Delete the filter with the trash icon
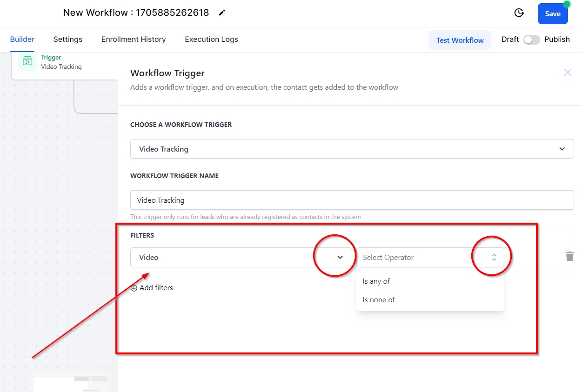Screen dimensions: 582x392 tap(569, 256)
